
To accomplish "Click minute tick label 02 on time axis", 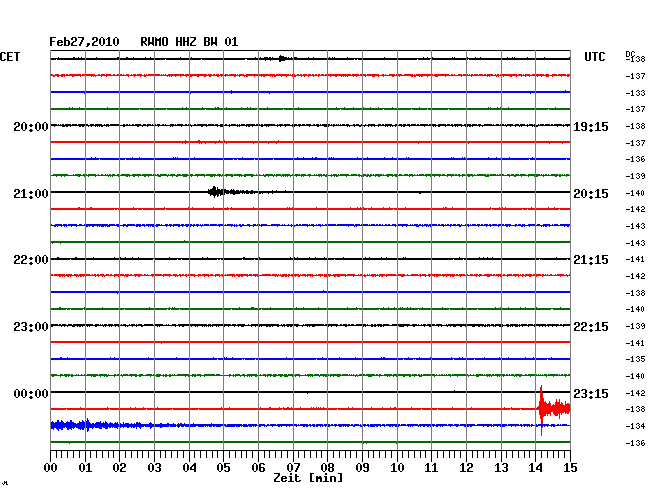I will [x=119, y=468].
